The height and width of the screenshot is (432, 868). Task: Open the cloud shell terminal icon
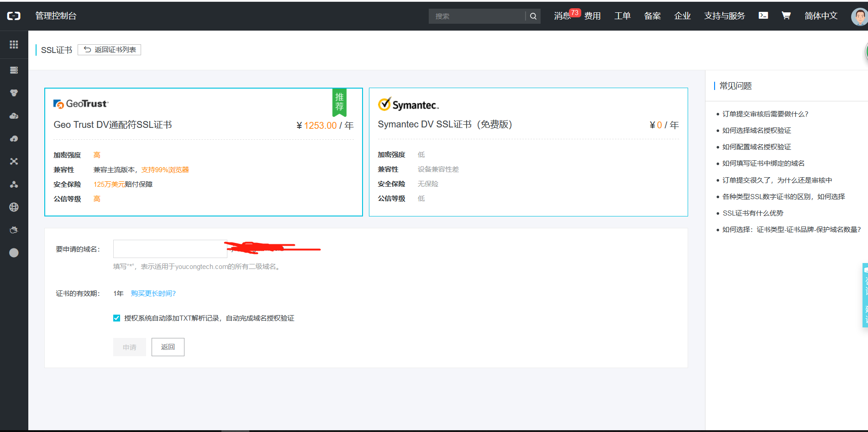(763, 16)
